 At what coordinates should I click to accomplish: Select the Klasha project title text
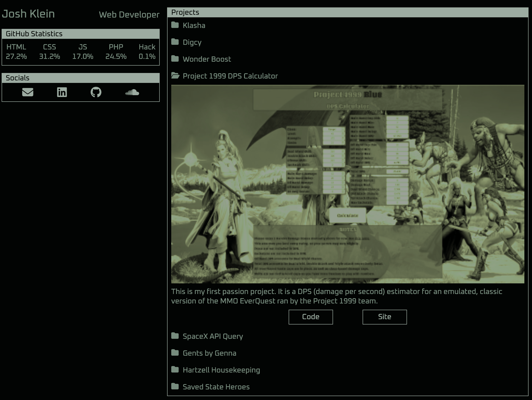coord(194,25)
